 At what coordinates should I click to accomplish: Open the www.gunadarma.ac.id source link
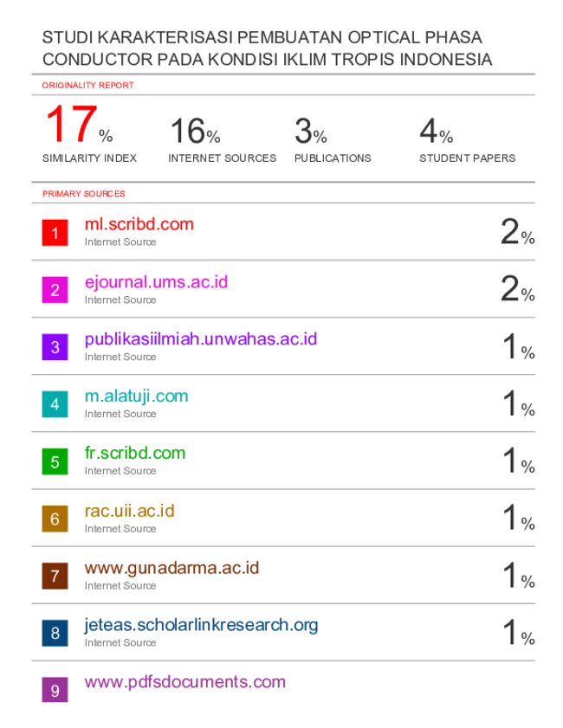[171, 568]
